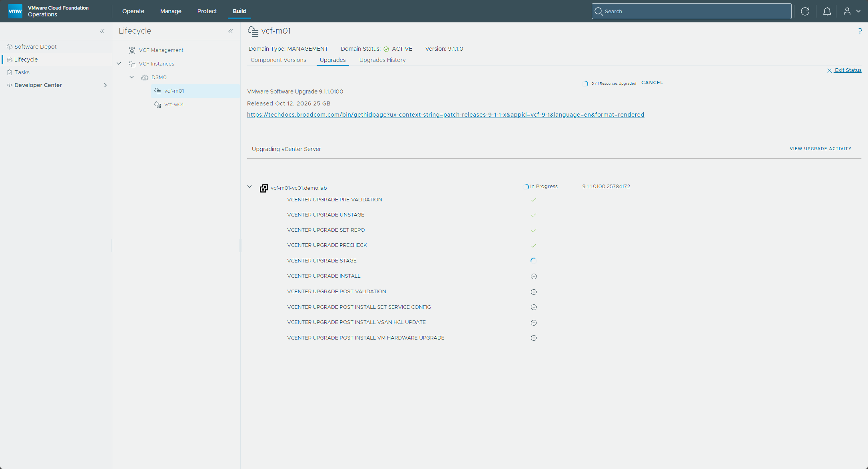Click the UPGRADE INSTALL pending icon

[x=533, y=276]
